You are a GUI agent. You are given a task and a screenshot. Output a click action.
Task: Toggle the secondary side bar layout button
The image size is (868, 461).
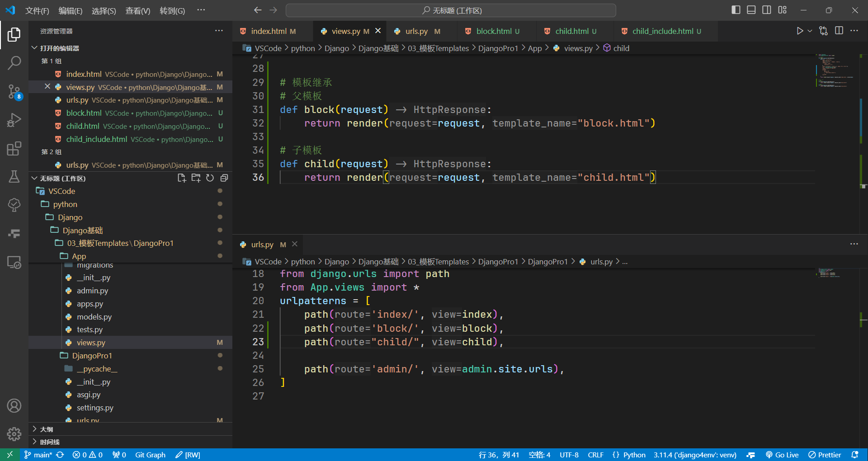[x=767, y=10]
